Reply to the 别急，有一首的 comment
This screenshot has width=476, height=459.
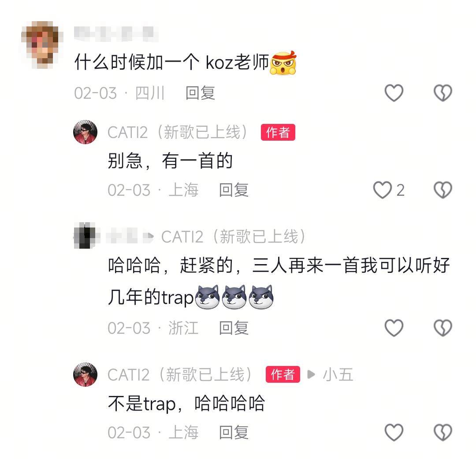click(234, 190)
